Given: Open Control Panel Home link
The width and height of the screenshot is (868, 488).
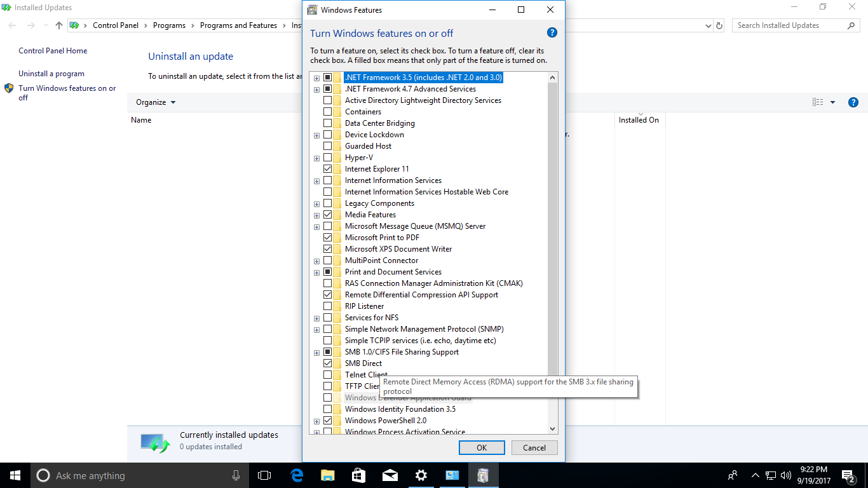Looking at the screenshot, I should point(53,51).
